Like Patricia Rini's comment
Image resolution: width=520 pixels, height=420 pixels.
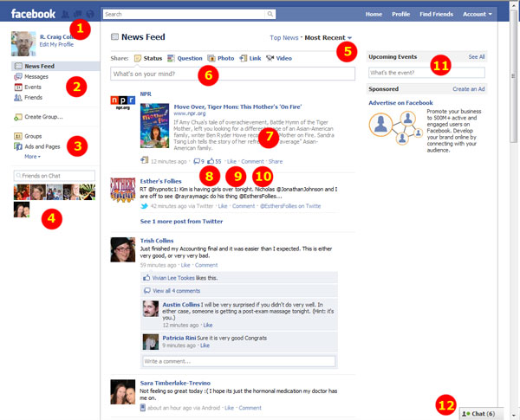pyautogui.click(x=205, y=346)
